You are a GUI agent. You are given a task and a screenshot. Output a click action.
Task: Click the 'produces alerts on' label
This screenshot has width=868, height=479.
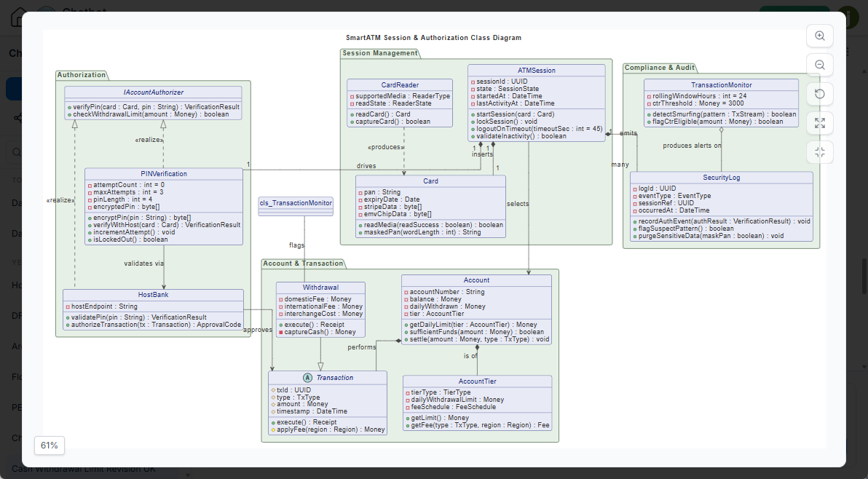(692, 146)
